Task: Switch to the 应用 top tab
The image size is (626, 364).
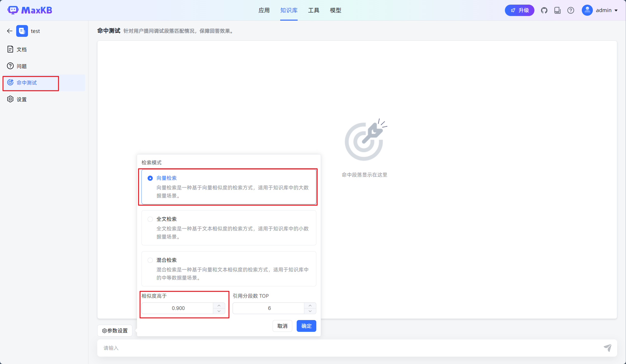Action: pos(264,10)
